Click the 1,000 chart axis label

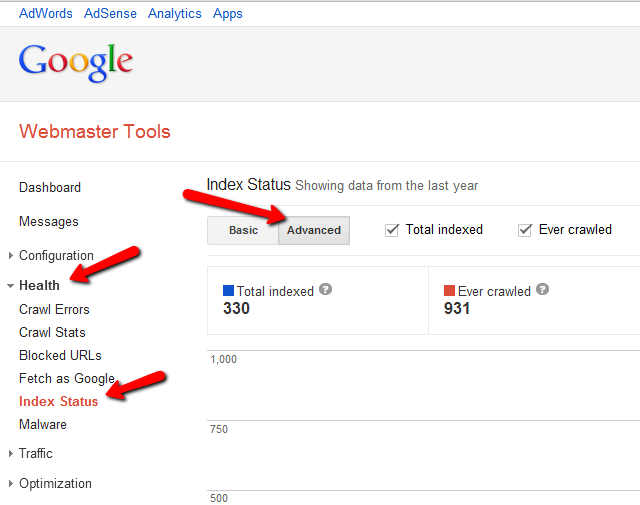(x=223, y=359)
